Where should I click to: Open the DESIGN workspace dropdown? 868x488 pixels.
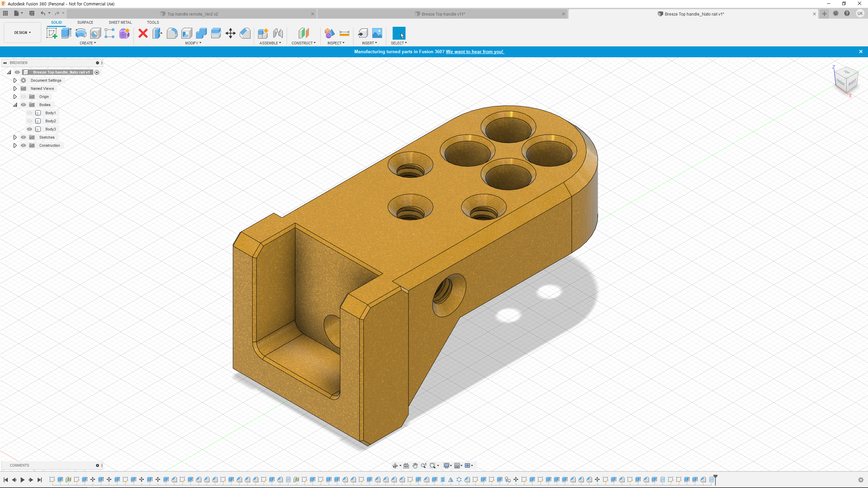pyautogui.click(x=22, y=33)
